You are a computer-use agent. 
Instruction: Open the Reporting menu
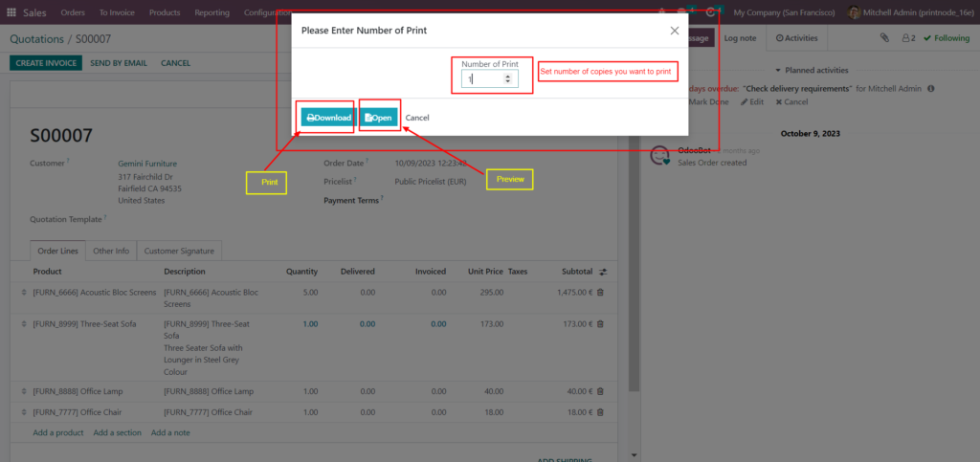(x=212, y=12)
